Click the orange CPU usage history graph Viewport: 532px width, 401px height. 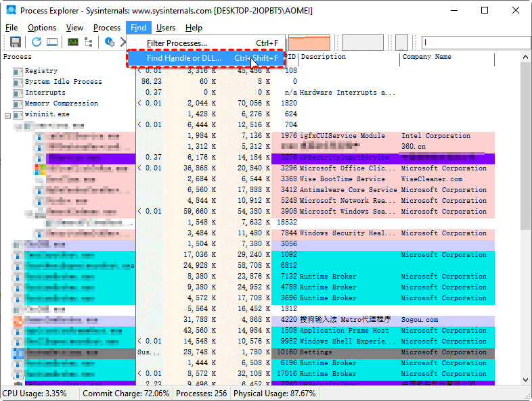pos(309,43)
